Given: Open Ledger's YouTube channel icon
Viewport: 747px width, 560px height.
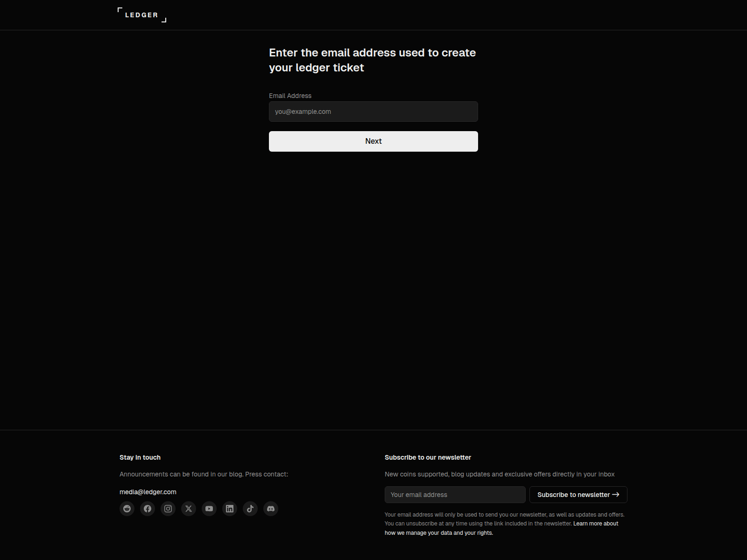Looking at the screenshot, I should point(209,509).
